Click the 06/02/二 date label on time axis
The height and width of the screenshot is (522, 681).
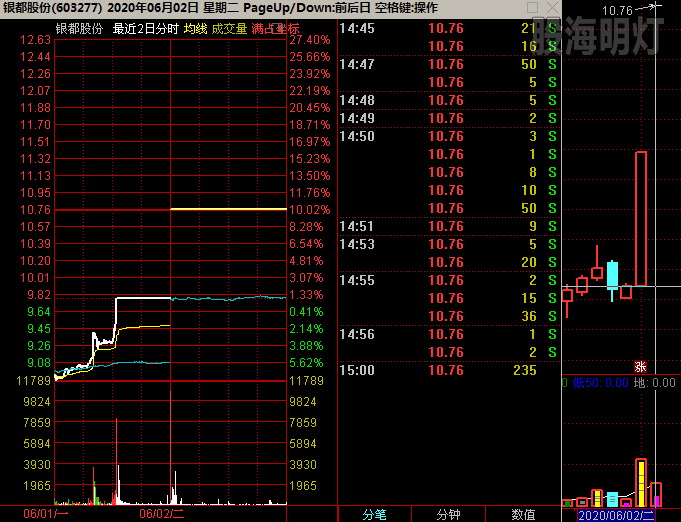click(162, 514)
